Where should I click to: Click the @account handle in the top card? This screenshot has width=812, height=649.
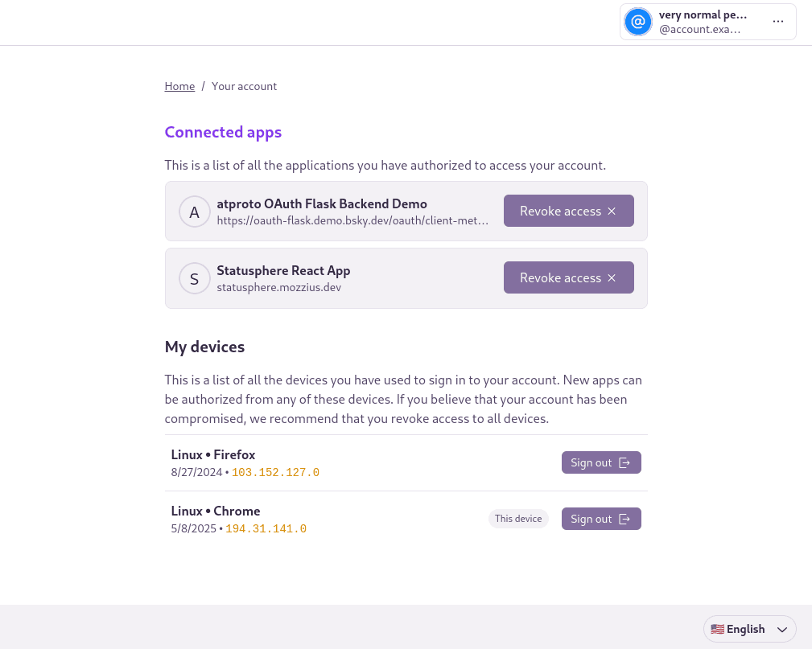point(699,29)
